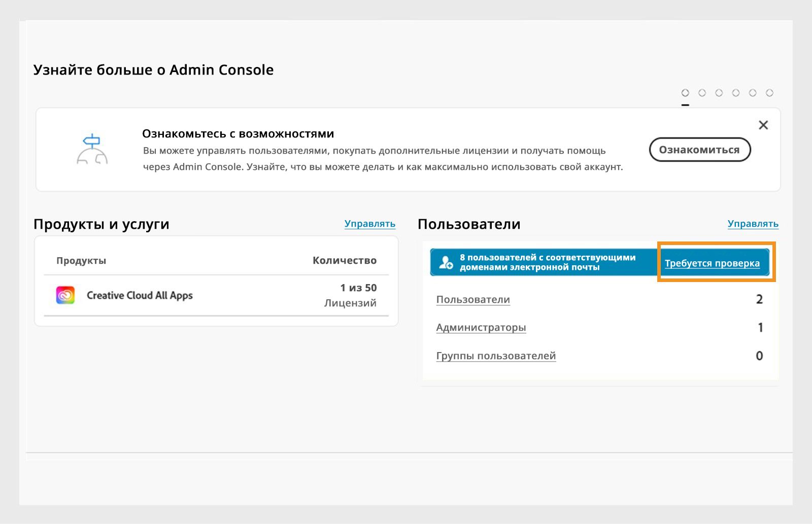The width and height of the screenshot is (812, 524).
Task: Click the count 2 next to Пользователи
Action: (759, 299)
